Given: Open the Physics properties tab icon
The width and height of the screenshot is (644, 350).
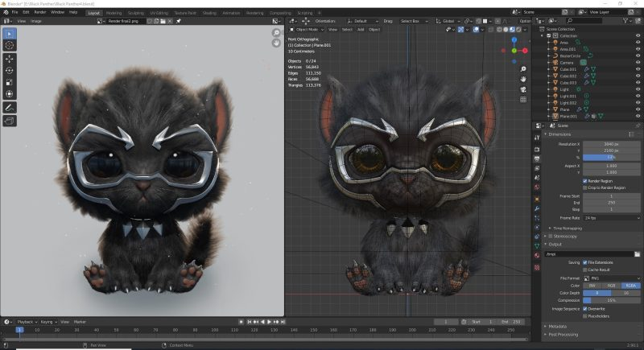Looking at the screenshot, I should [537, 228].
